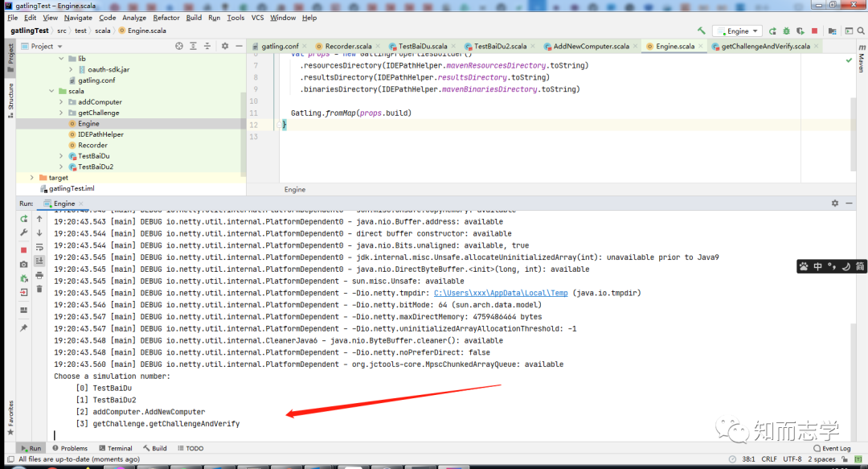868x469 pixels.
Task: Open the Build tool window
Action: coord(154,448)
